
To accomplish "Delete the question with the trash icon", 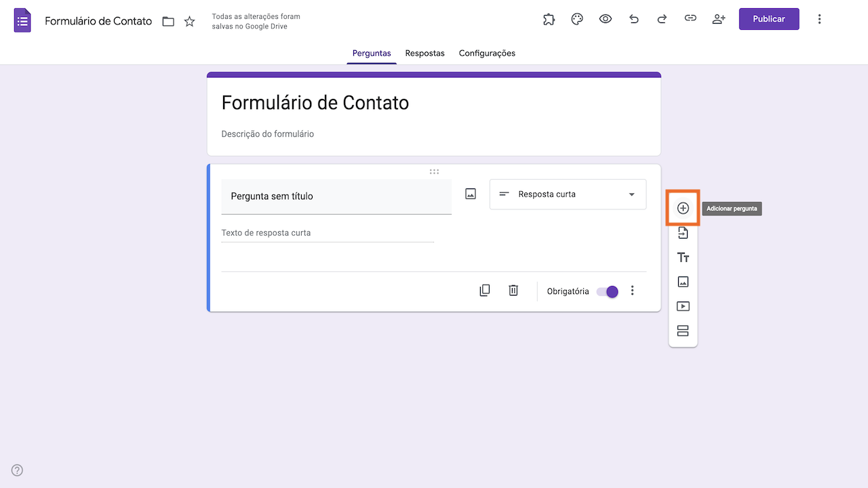I will (513, 291).
